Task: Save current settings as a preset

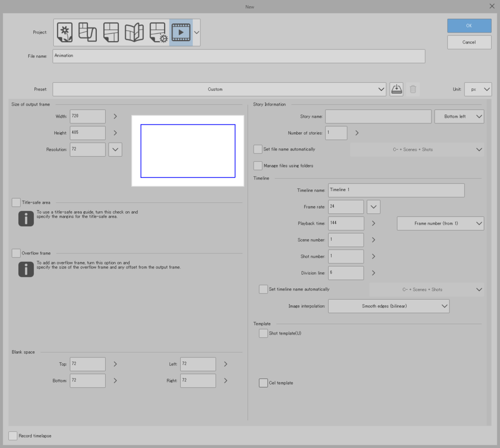Action: (x=396, y=89)
